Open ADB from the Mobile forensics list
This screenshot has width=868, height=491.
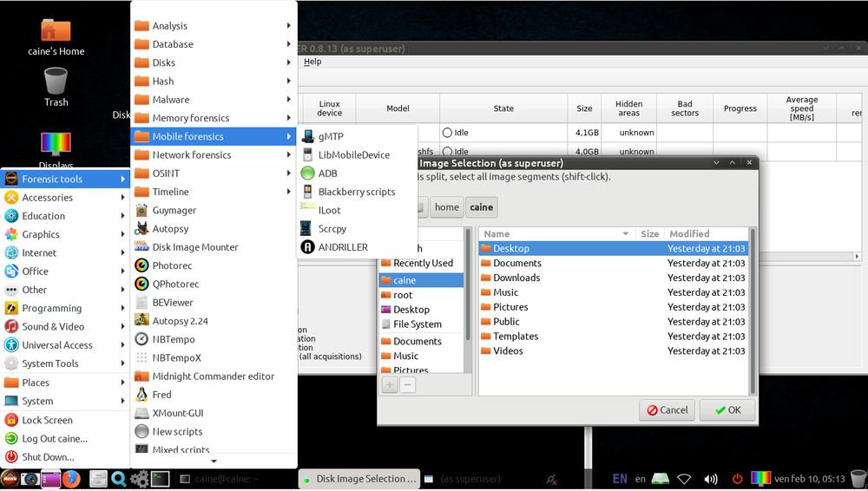[327, 173]
